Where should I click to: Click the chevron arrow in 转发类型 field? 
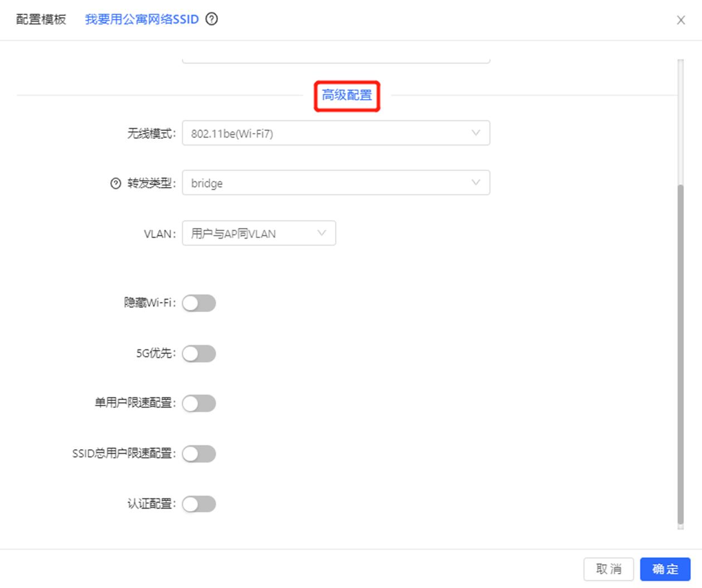pos(475,182)
